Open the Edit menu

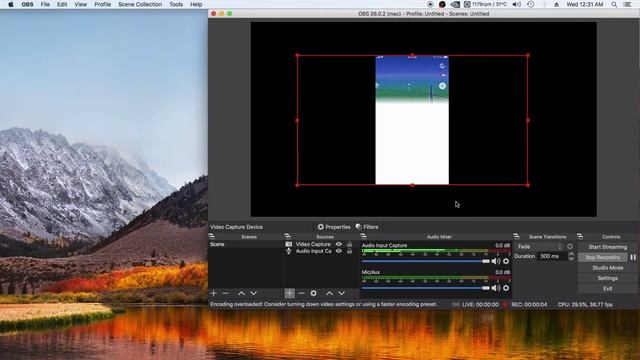pyautogui.click(x=62, y=4)
